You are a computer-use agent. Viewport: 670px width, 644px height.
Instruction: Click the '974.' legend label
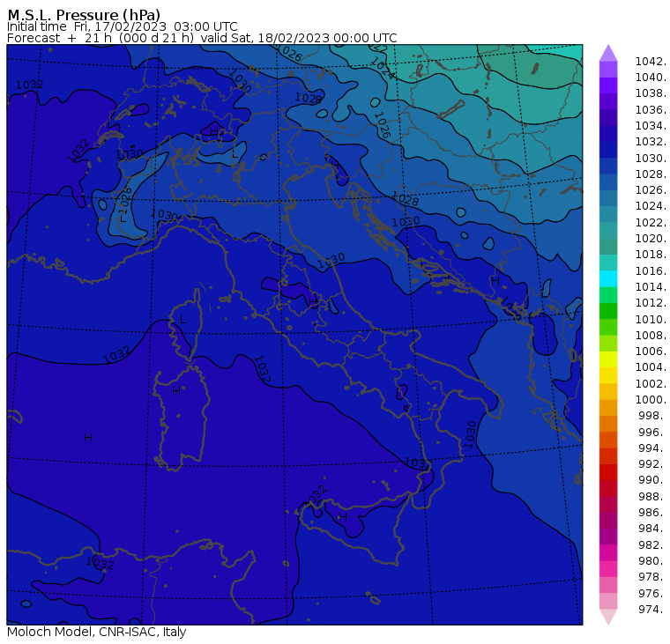point(652,610)
